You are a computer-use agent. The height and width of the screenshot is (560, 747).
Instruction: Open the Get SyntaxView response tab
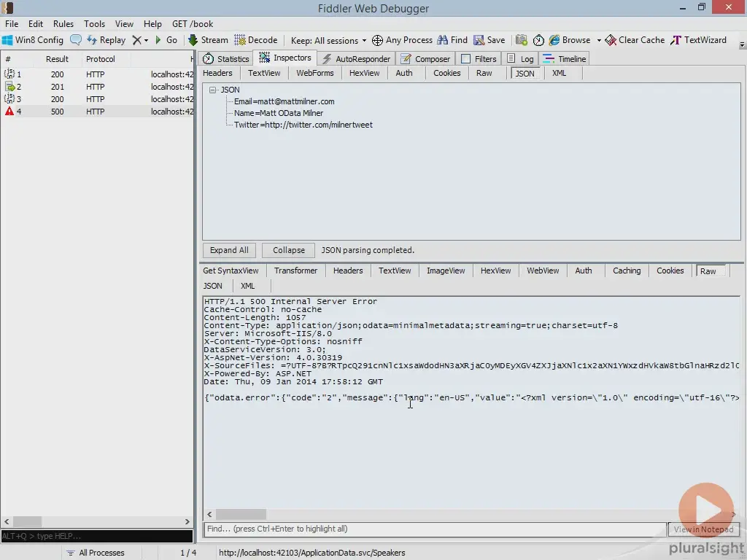[x=231, y=271]
